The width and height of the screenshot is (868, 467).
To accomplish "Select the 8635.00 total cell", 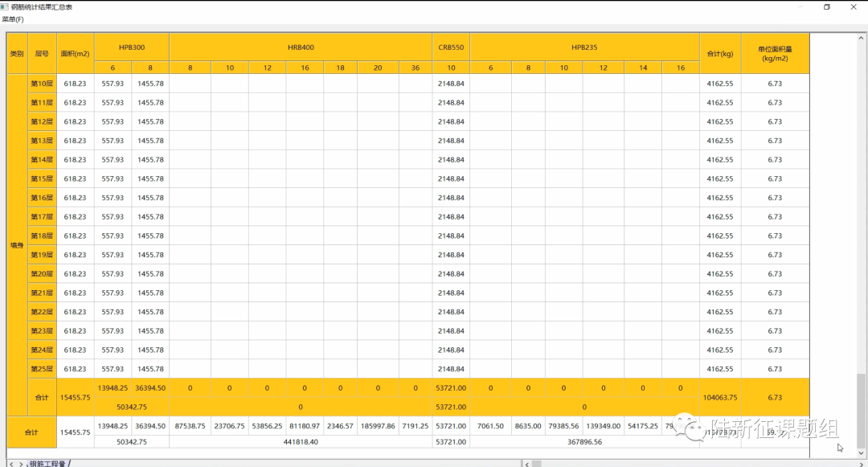I will (528, 426).
